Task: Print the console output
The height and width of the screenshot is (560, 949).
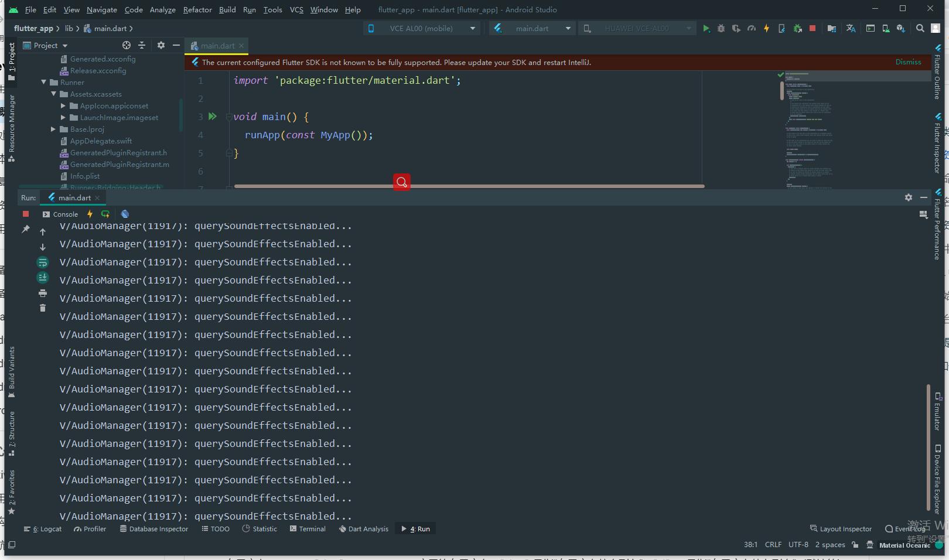Action: pyautogui.click(x=43, y=293)
